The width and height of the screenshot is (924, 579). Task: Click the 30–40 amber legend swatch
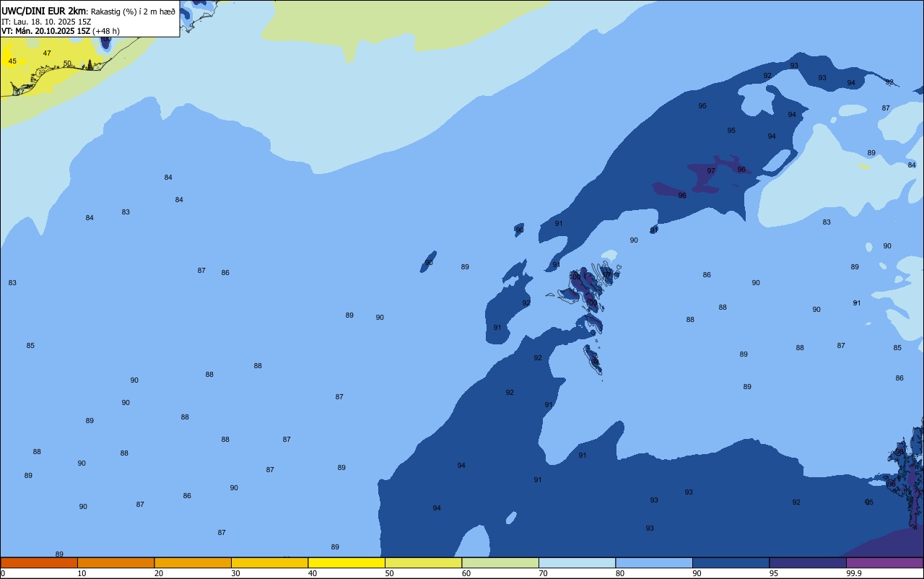tap(269, 562)
